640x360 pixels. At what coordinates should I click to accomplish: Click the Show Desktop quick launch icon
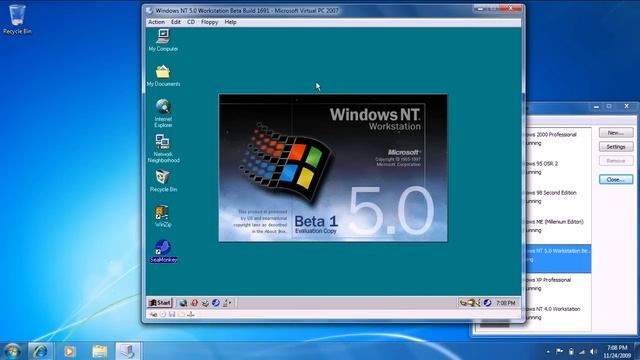[x=205, y=303]
